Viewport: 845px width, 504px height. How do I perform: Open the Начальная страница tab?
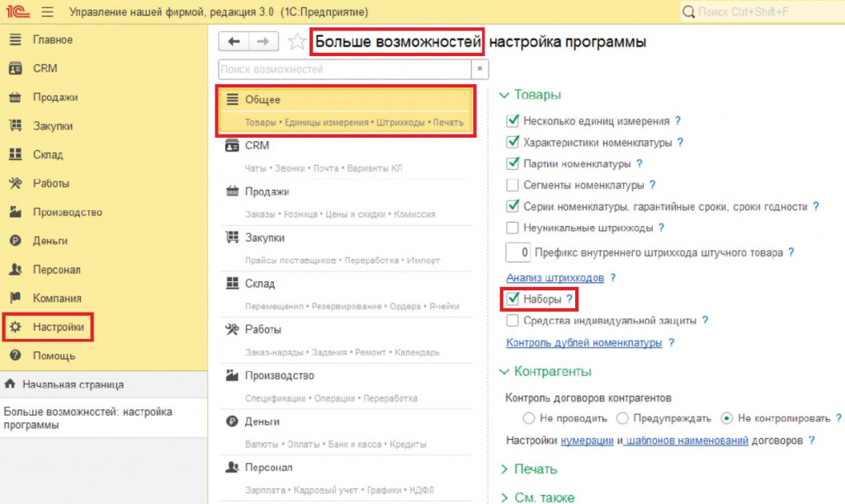coord(103,384)
